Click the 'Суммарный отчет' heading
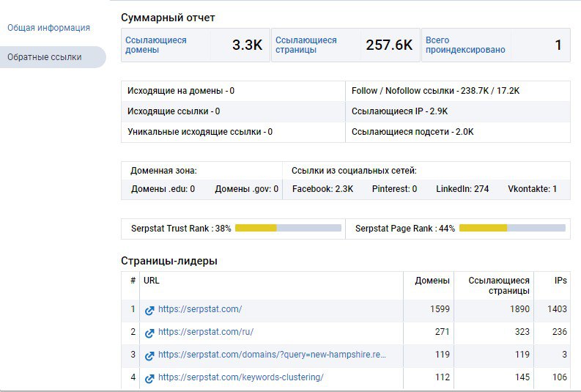This screenshot has width=581, height=392. (168, 18)
